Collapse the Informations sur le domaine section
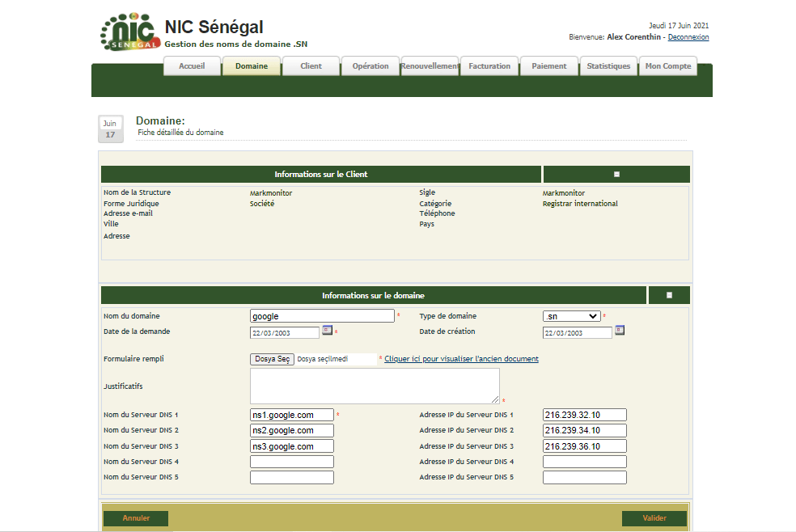Viewport: 796px width, 532px height. [x=669, y=296]
